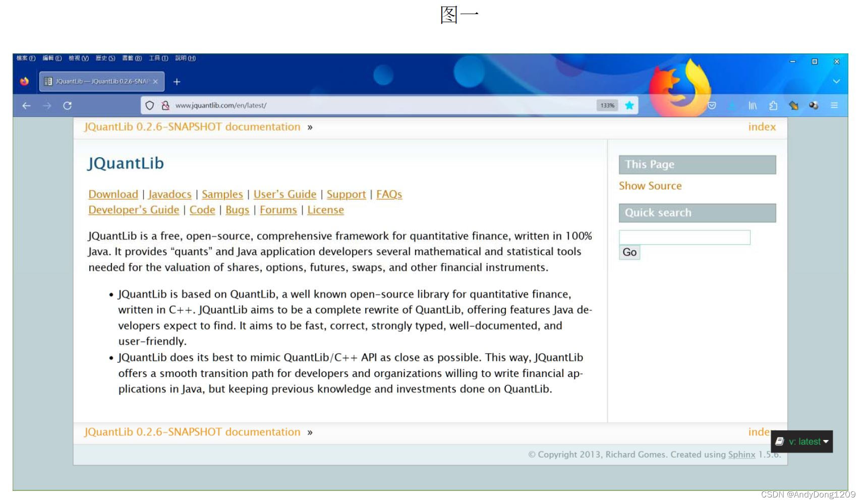
Task: Open the tracking protection shield icon
Action: [x=149, y=105]
